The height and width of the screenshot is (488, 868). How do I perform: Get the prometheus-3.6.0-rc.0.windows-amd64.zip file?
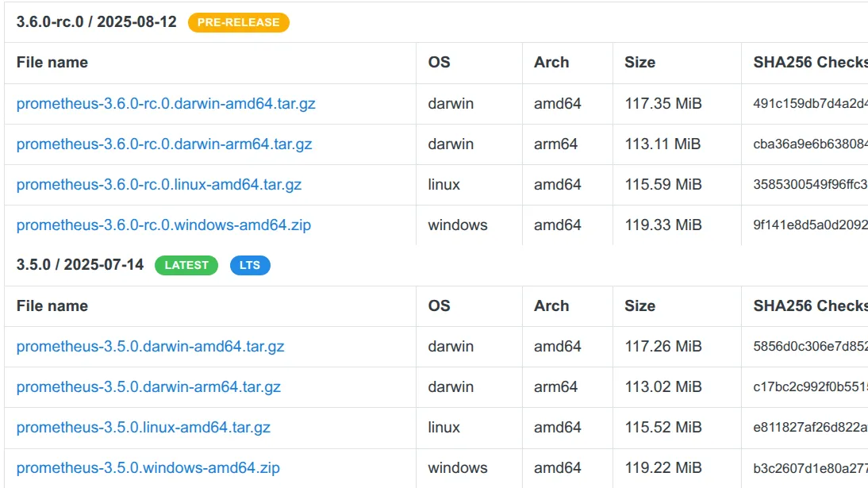tap(164, 225)
